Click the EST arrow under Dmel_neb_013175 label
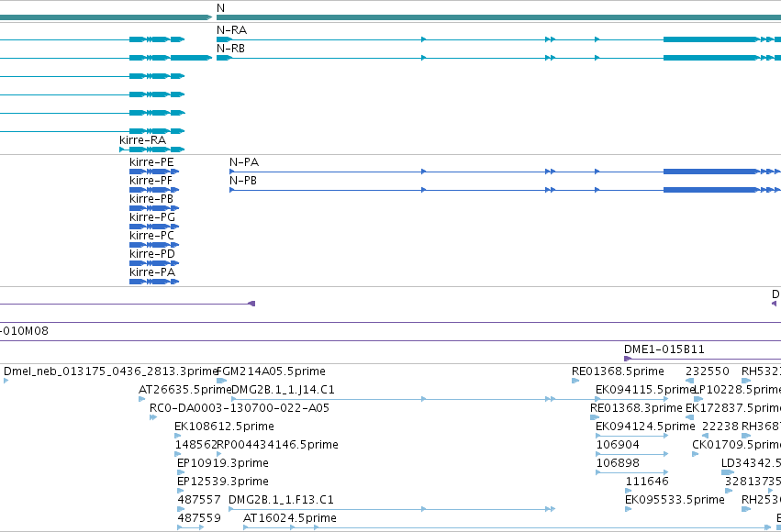The height and width of the screenshot is (532, 781). [6, 381]
